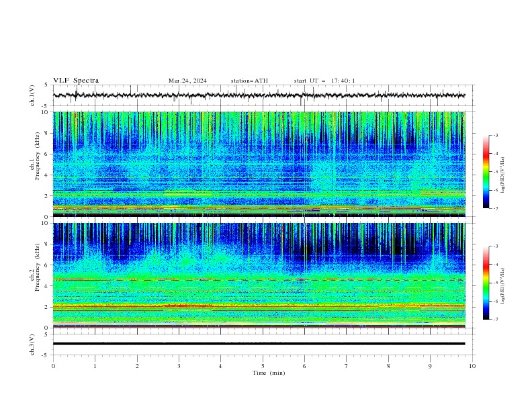Click the "-5" label on ch.1 color bar

(x=496, y=172)
